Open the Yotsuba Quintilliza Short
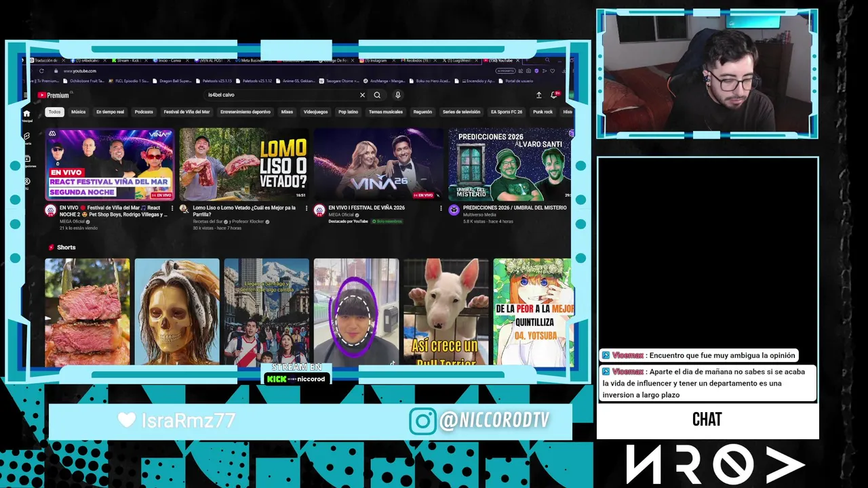This screenshot has width=868, height=488. pos(533,312)
